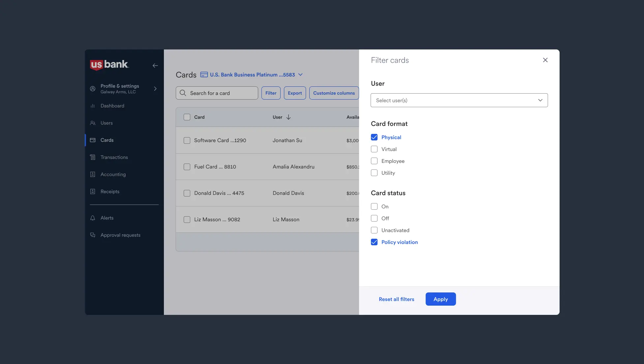Collapse sidebar with back arrow icon
The height and width of the screenshot is (364, 644).
(x=155, y=66)
